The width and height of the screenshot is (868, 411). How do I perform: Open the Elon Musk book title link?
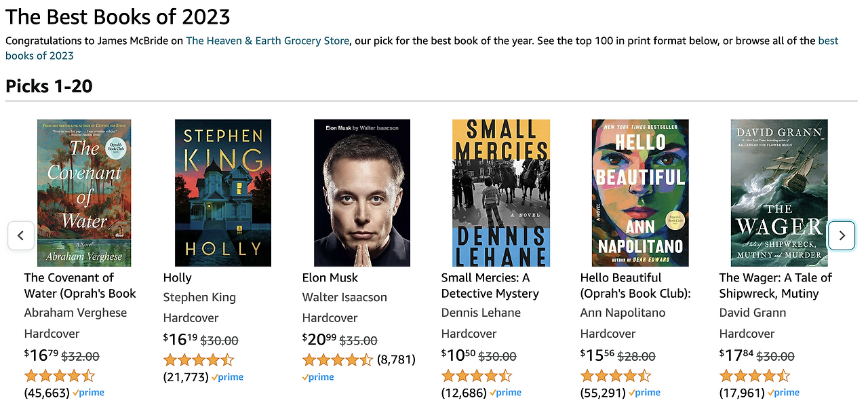click(330, 277)
